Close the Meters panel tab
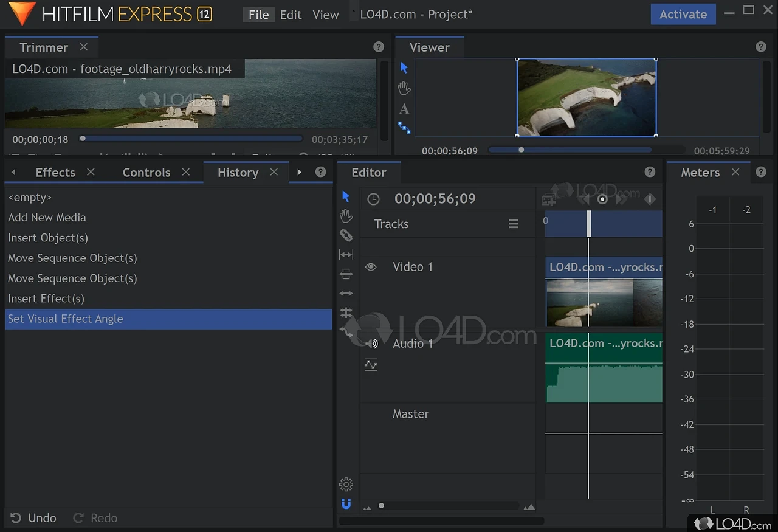The image size is (778, 532). point(735,172)
